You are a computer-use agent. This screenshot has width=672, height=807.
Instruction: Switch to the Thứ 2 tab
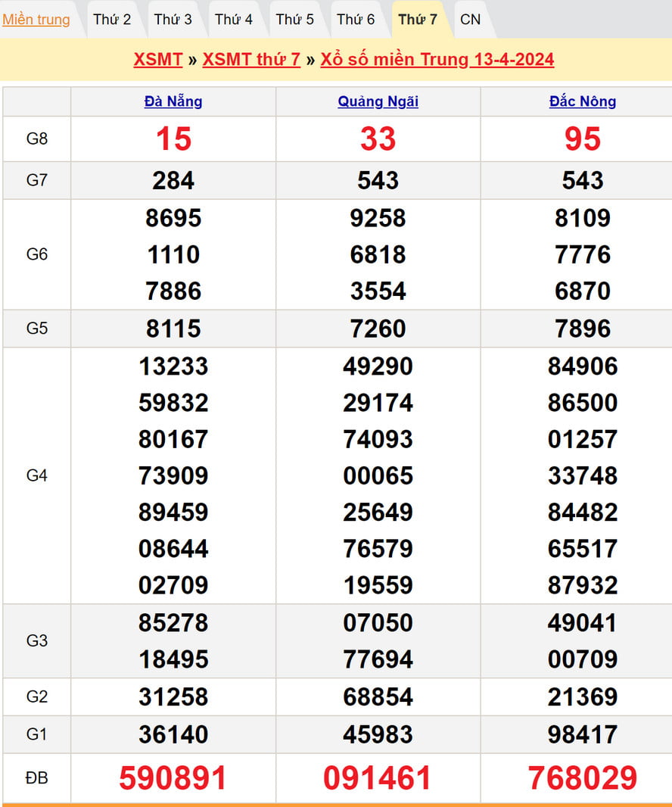click(x=112, y=20)
